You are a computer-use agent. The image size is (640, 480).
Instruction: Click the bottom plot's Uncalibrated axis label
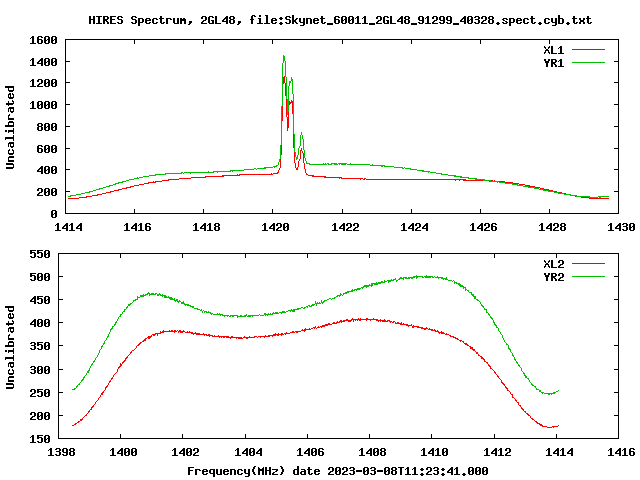coord(10,347)
